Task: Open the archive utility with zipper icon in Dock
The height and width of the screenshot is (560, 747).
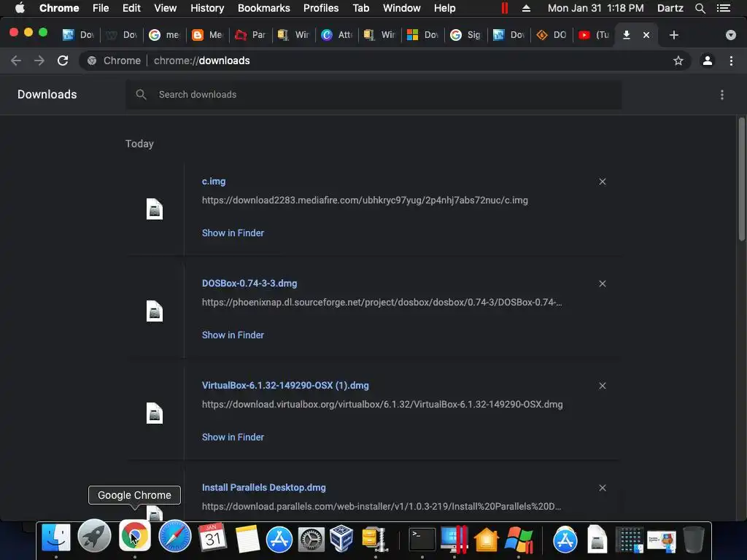Action: pos(374,539)
